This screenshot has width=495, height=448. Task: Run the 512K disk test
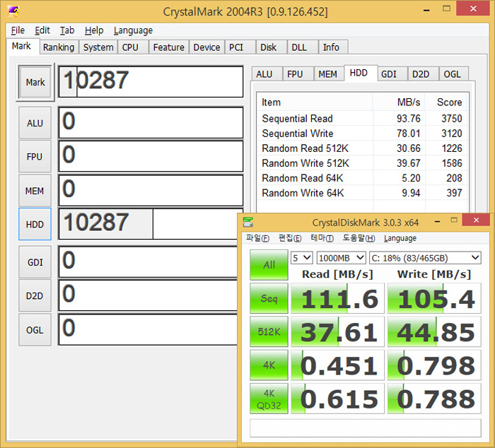(x=269, y=331)
